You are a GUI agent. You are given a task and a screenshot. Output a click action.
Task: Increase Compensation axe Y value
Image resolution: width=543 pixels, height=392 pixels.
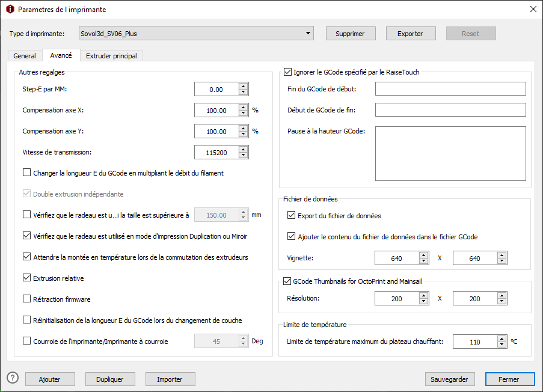coord(244,129)
